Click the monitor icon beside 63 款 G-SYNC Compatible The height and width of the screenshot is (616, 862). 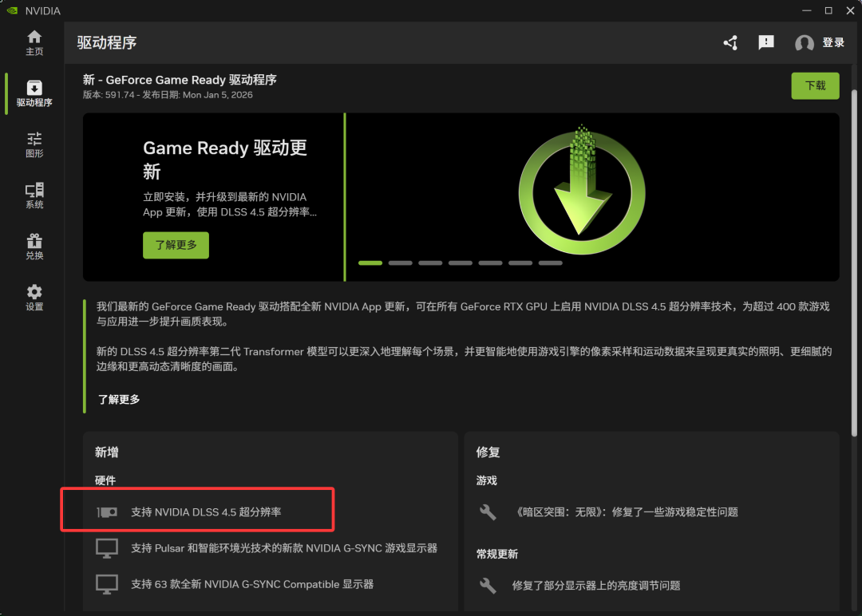(x=107, y=584)
